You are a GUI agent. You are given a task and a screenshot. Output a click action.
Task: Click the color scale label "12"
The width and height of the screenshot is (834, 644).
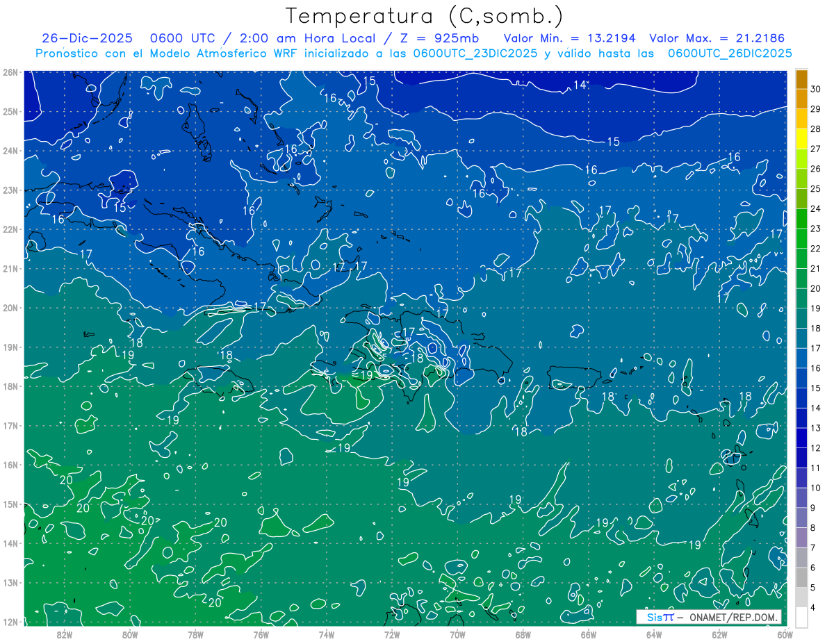pos(815,448)
